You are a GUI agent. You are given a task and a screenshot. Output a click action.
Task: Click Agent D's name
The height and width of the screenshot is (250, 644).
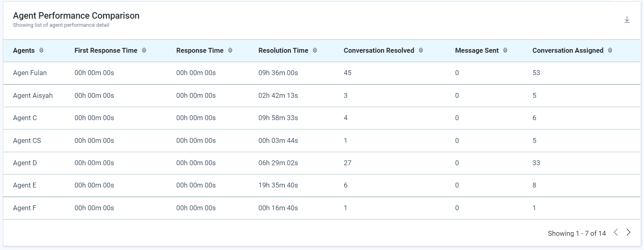click(x=25, y=163)
